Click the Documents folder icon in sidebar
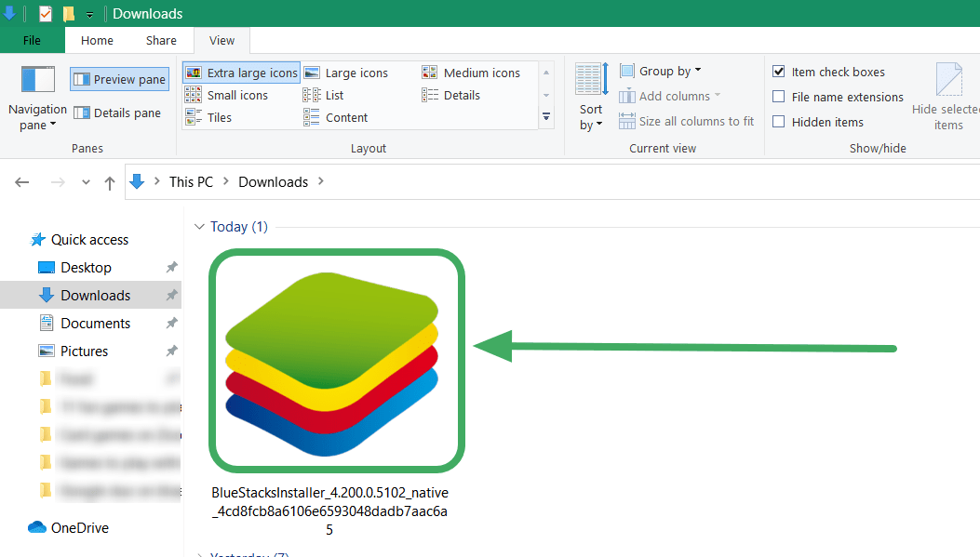The height and width of the screenshot is (557, 980). (x=47, y=323)
